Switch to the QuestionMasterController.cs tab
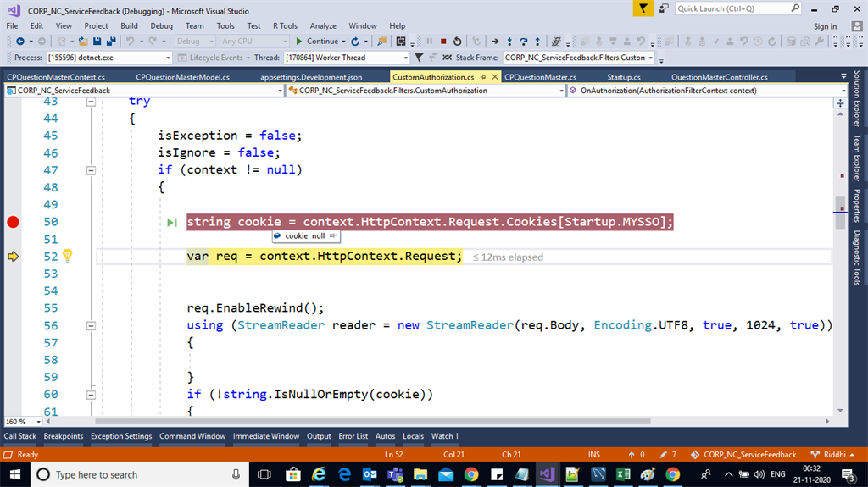This screenshot has height=487, width=868. pos(719,77)
